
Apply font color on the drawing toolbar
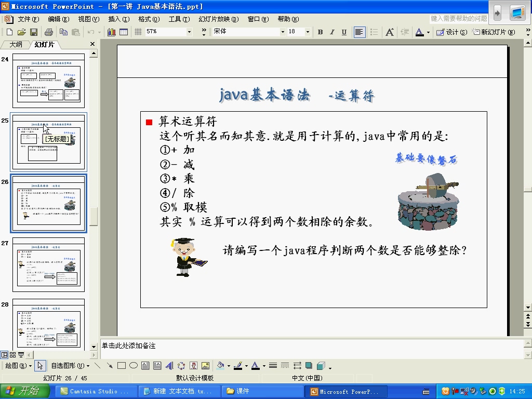(x=256, y=365)
